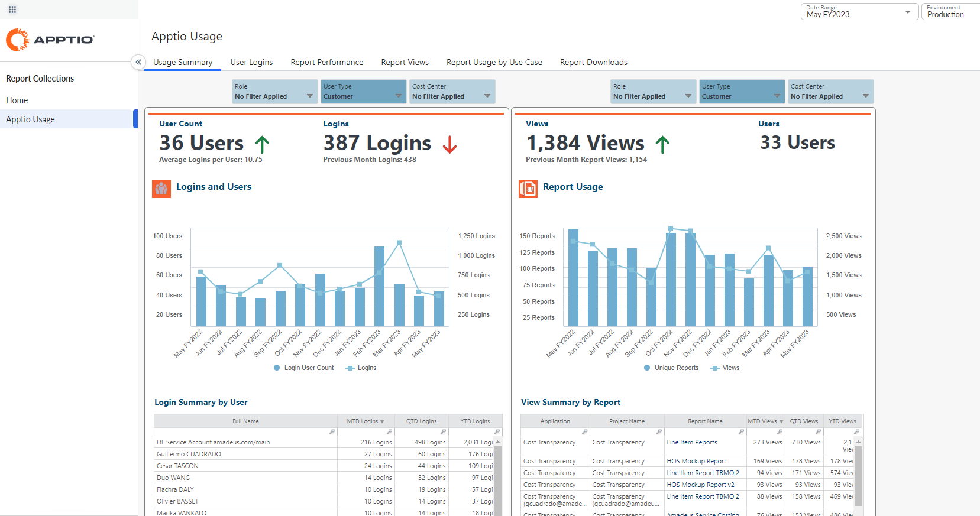Toggle the Login User Count legend series
Screen dimensions: 980x516
(304, 368)
